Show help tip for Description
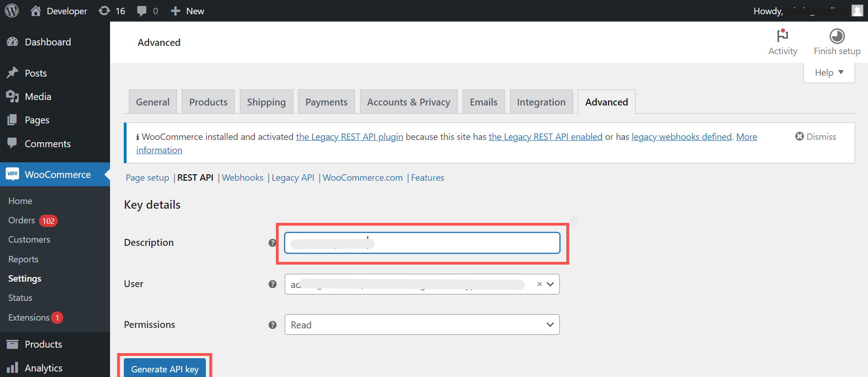Viewport: 868px width, 377px height. (272, 243)
